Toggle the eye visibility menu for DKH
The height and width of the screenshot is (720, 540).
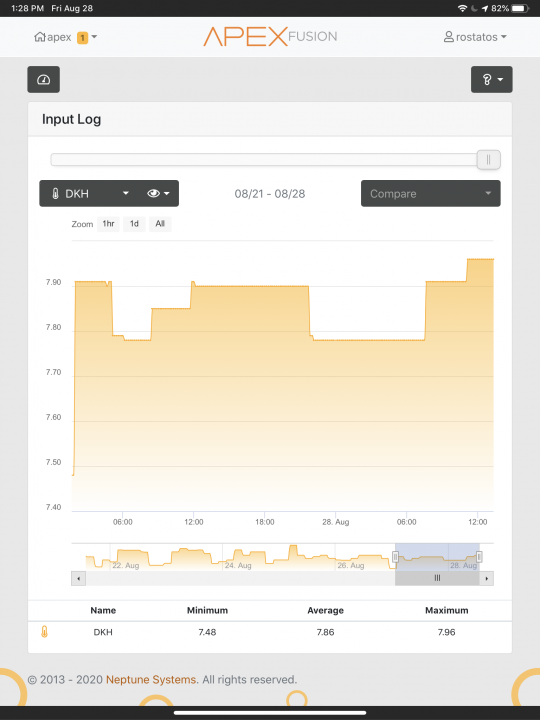[158, 193]
